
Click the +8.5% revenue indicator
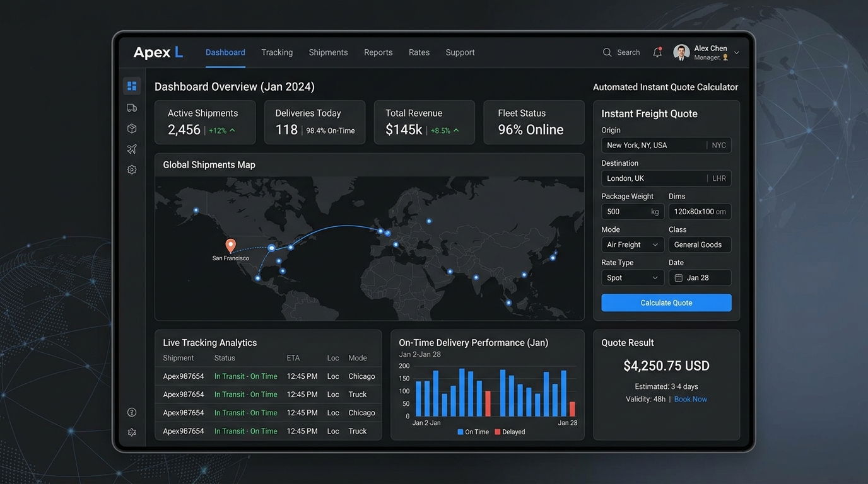440,131
